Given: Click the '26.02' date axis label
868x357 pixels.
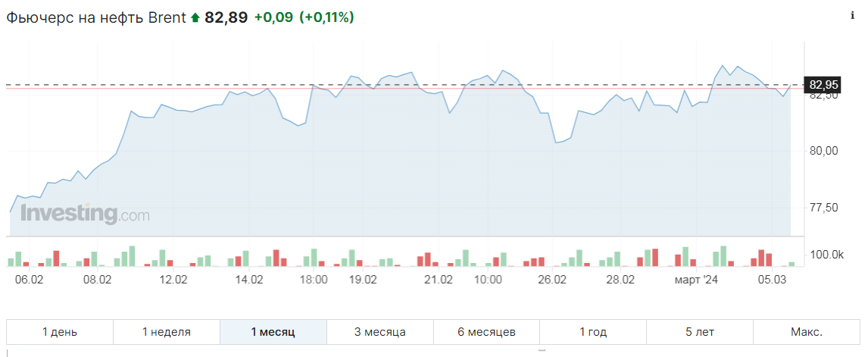Looking at the screenshot, I should (x=552, y=280).
